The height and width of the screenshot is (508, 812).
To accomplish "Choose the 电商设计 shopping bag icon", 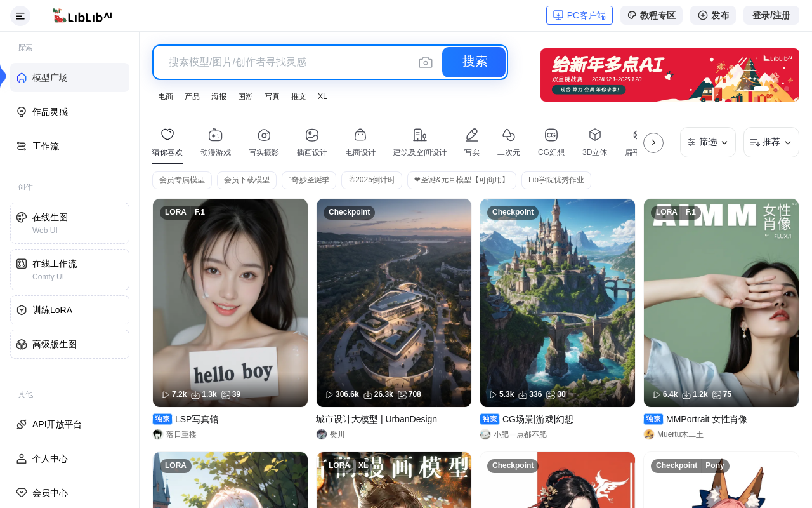I will pos(360,135).
